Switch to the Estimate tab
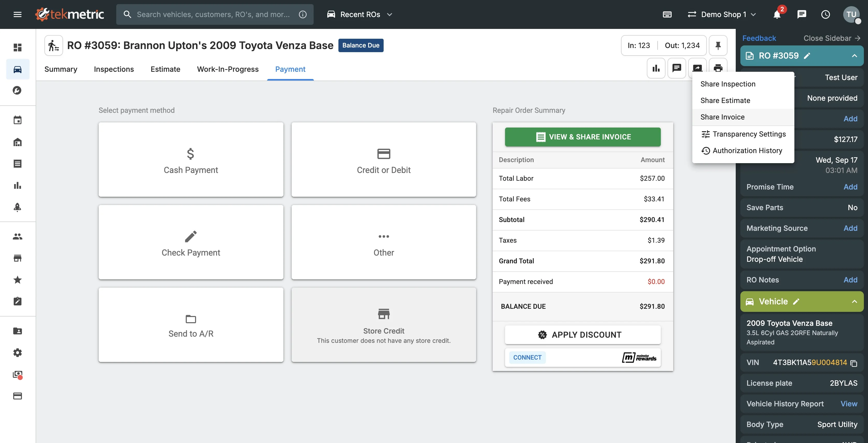 tap(165, 69)
